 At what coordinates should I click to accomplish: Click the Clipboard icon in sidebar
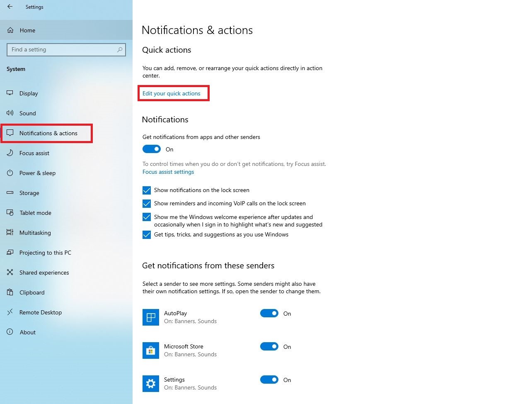click(10, 292)
